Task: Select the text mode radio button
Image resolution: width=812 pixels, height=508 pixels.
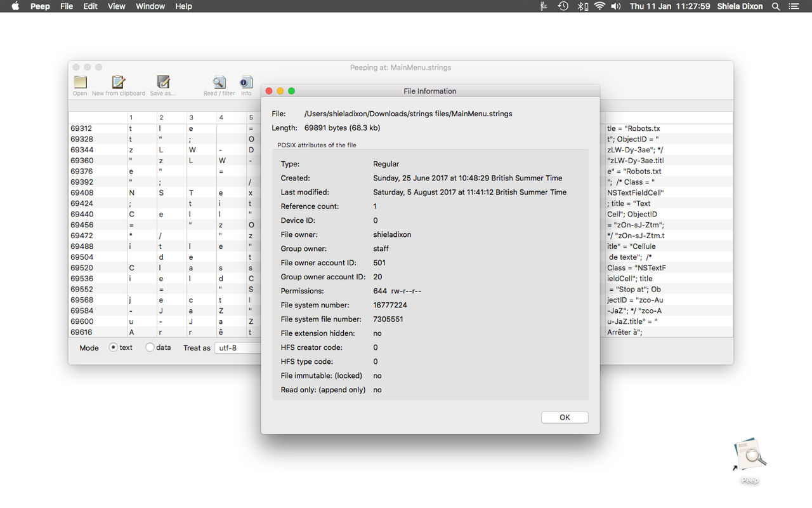Action: (114, 347)
